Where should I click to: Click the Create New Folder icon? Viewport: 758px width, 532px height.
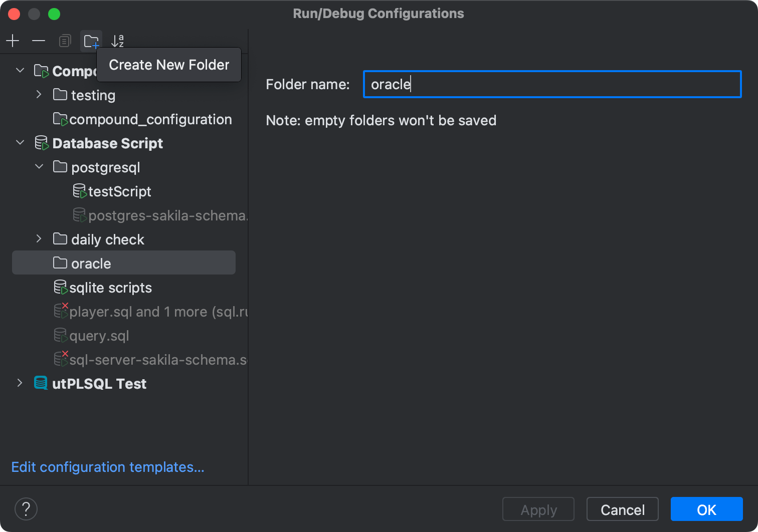(x=91, y=41)
